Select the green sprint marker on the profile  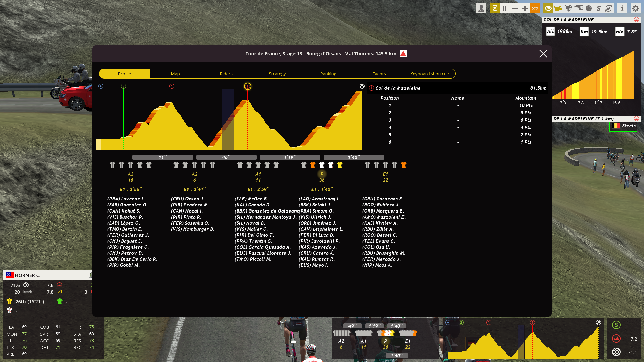[x=123, y=86]
